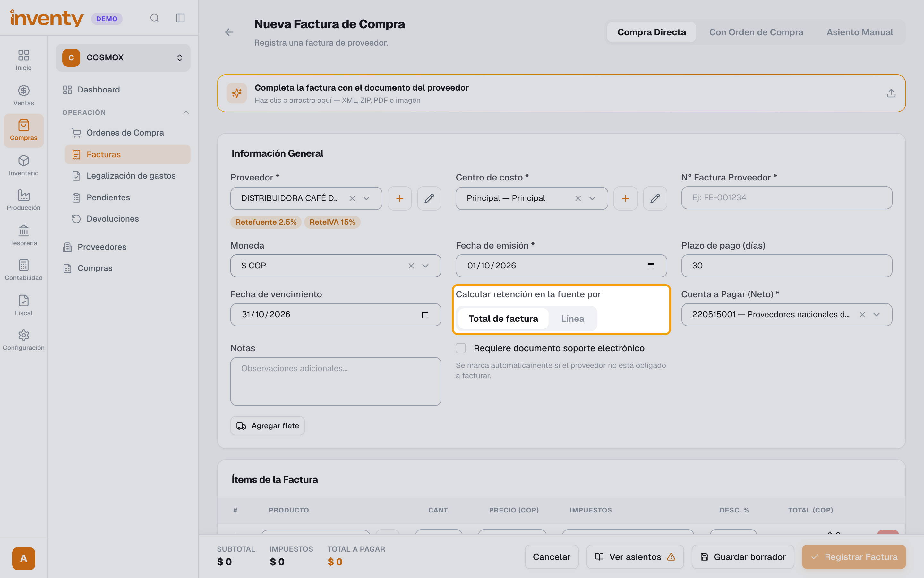Add a new Proveedor with plus button
This screenshot has height=578, width=924.
pyautogui.click(x=400, y=198)
